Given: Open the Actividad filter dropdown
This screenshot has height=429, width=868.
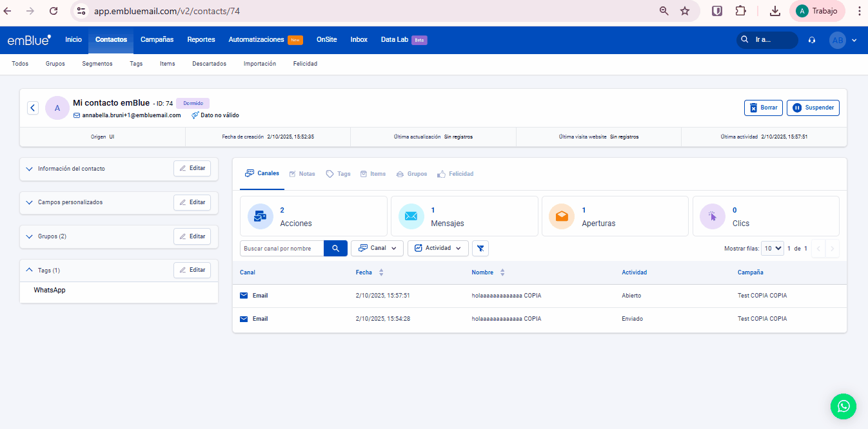Looking at the screenshot, I should (x=438, y=248).
